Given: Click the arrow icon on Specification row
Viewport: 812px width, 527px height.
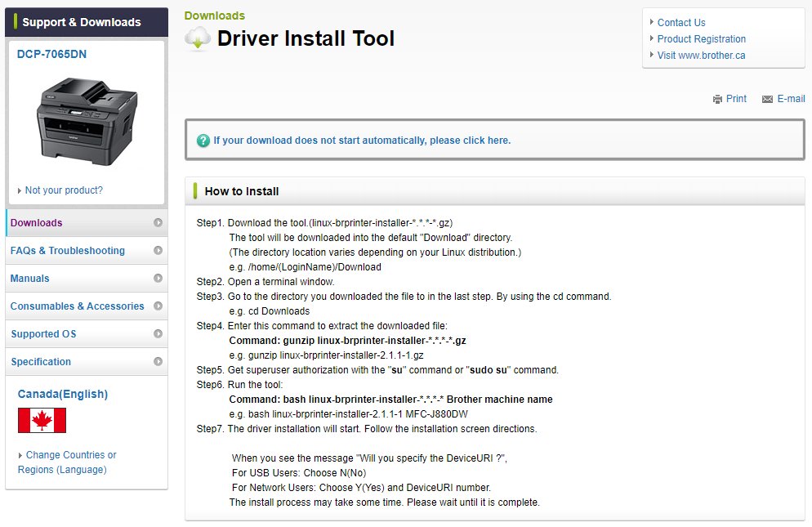Looking at the screenshot, I should (158, 362).
